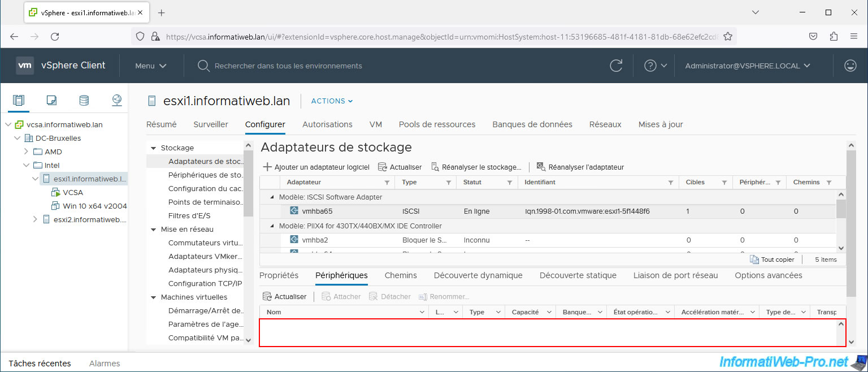
Task: Open the help question mark menu
Action: [656, 66]
